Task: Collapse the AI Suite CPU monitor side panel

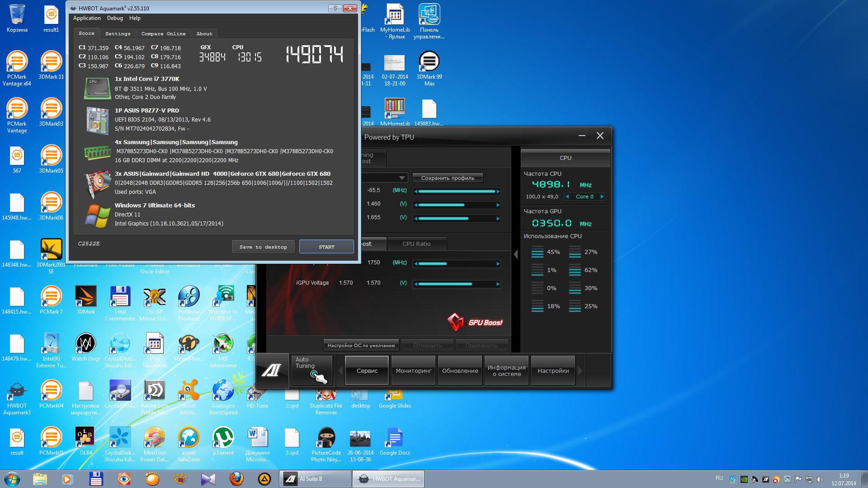Action: pos(516,254)
